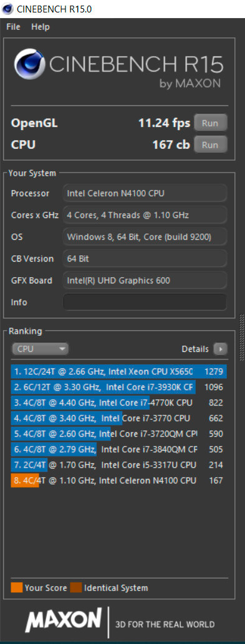
Task: Open the File menu
Action: [x=13, y=27]
